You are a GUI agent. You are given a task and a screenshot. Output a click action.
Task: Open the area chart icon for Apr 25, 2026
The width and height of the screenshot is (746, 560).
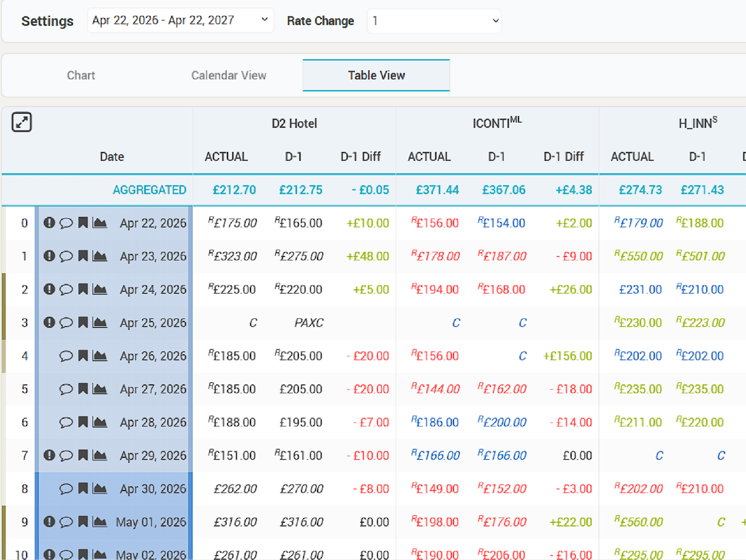(100, 323)
